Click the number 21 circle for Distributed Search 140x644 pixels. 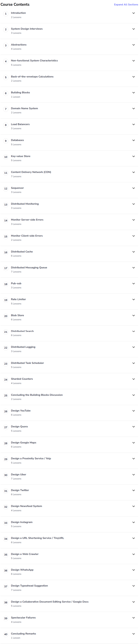(6, 332)
